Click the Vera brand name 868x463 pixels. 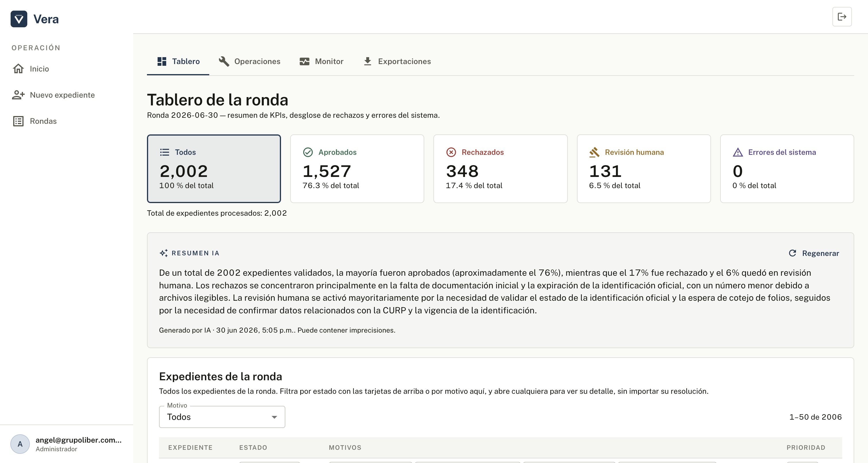pos(46,19)
